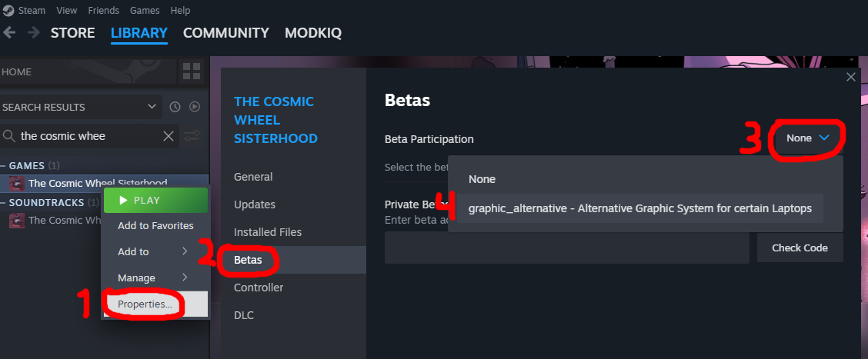
Task: Open the Beta Participation dropdown
Action: pyautogui.click(x=807, y=138)
